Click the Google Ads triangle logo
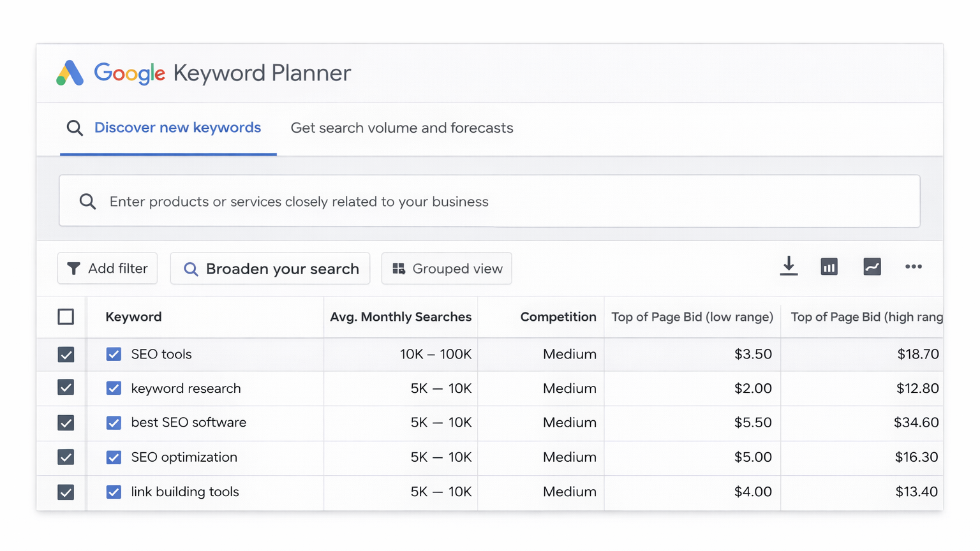The width and height of the screenshot is (980, 551). click(x=70, y=73)
